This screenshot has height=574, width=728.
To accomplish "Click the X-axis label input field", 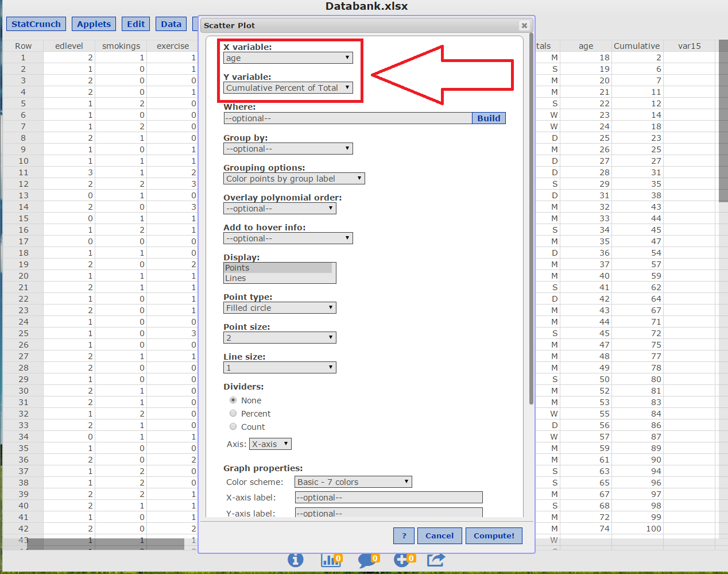I will pyautogui.click(x=389, y=498).
